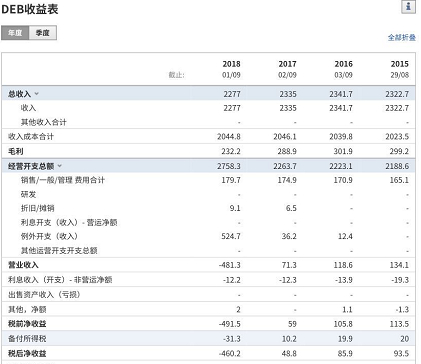Image resolution: width=421 pixels, height=364 pixels.
Task: Click the 2016 税前净收益 value 105.8
Action: [343, 324]
